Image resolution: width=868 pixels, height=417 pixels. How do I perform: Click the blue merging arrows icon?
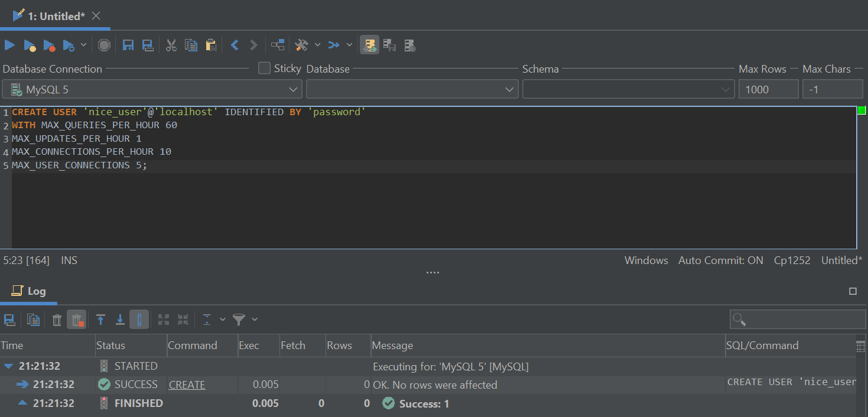(334, 45)
